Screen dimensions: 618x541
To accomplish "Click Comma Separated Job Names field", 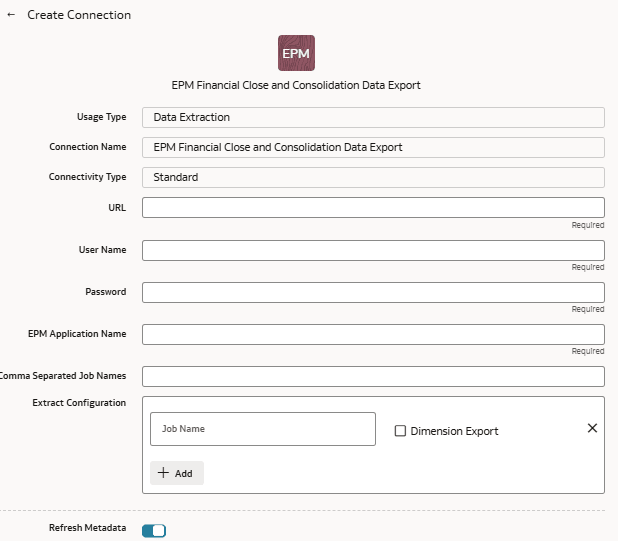I will point(373,376).
